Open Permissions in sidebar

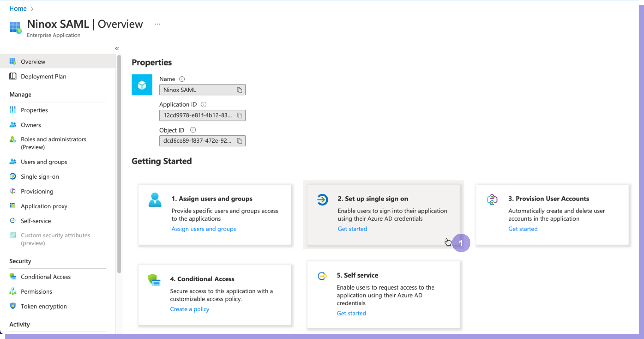58,291
